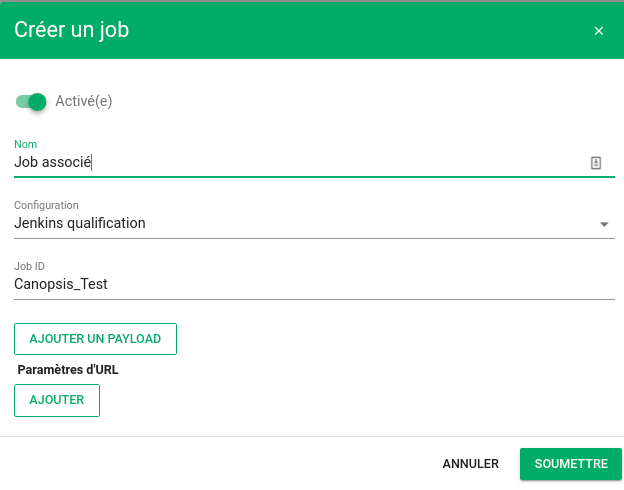The image size is (624, 490).
Task: Click the green dialog header bar
Action: [x=312, y=31]
